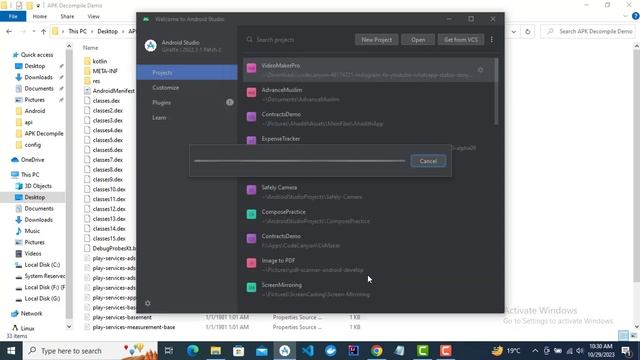
Task: Select Local Disk (C:) in navigation pane
Action: tap(42, 264)
